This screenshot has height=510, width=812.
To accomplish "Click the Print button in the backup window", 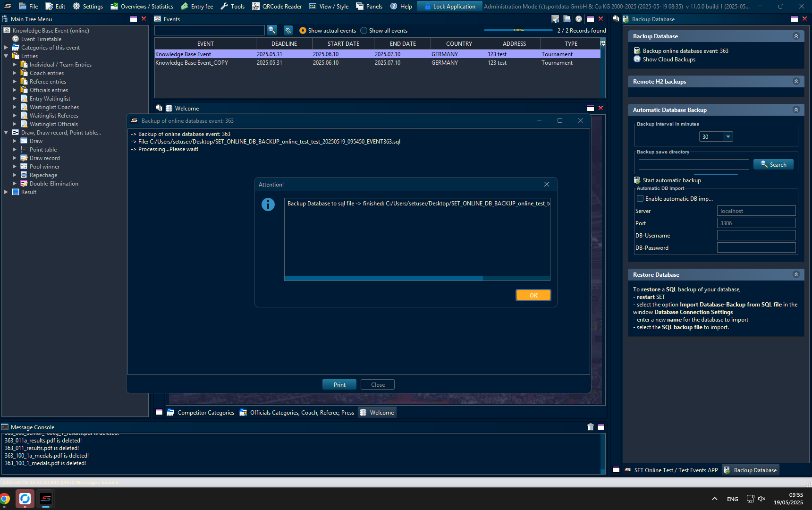I will tap(339, 384).
